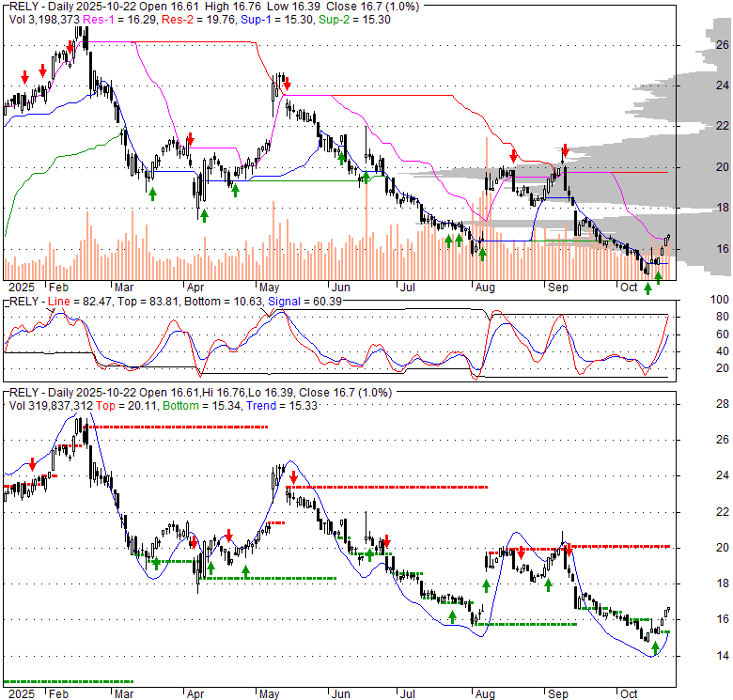Click the Top = 20.11 label in bottom chart

(x=126, y=406)
